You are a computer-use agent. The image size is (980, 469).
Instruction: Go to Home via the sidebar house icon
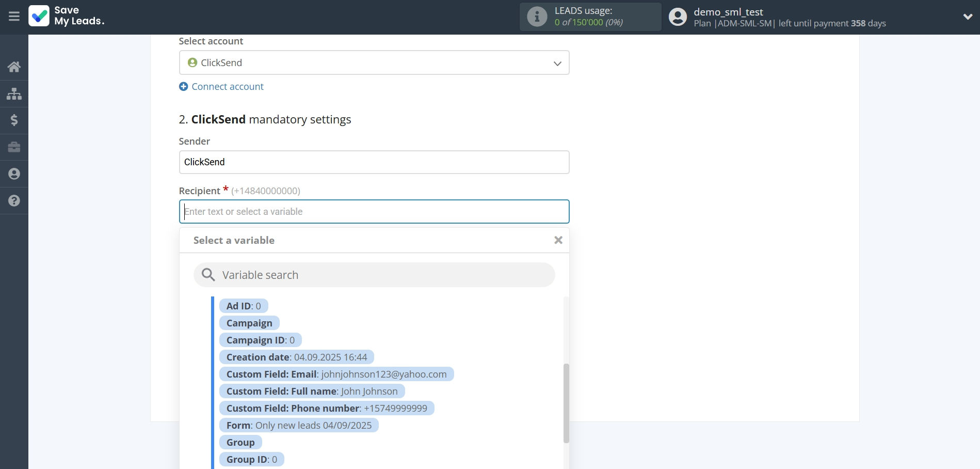coord(14,67)
